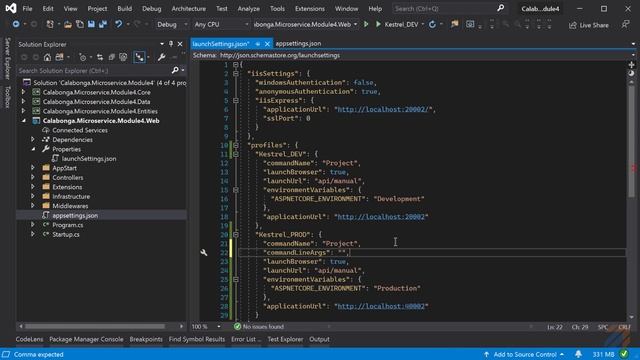Click Sync with Active Document icon

pyautogui.click(x=100, y=57)
